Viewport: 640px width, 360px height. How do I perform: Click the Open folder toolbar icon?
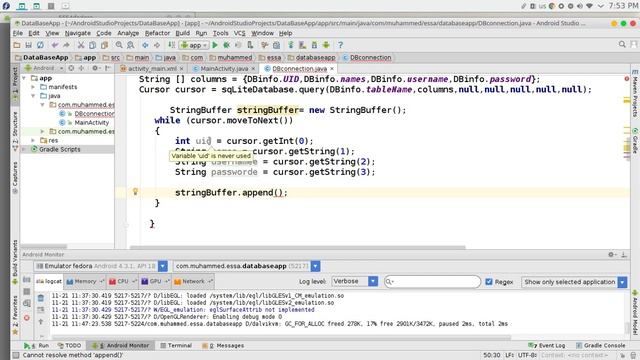pos(17,45)
